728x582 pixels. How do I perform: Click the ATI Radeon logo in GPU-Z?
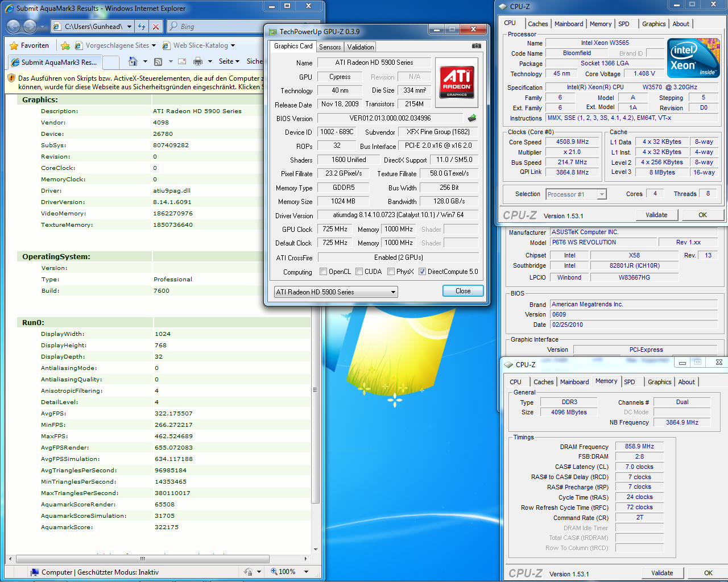457,82
